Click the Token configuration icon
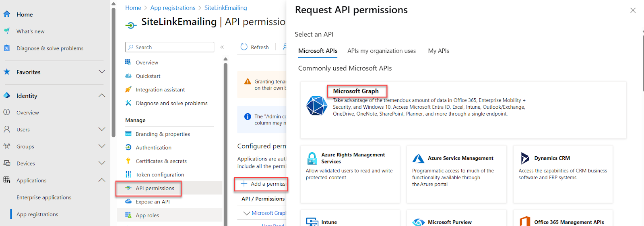The width and height of the screenshot is (644, 226). pyautogui.click(x=128, y=174)
